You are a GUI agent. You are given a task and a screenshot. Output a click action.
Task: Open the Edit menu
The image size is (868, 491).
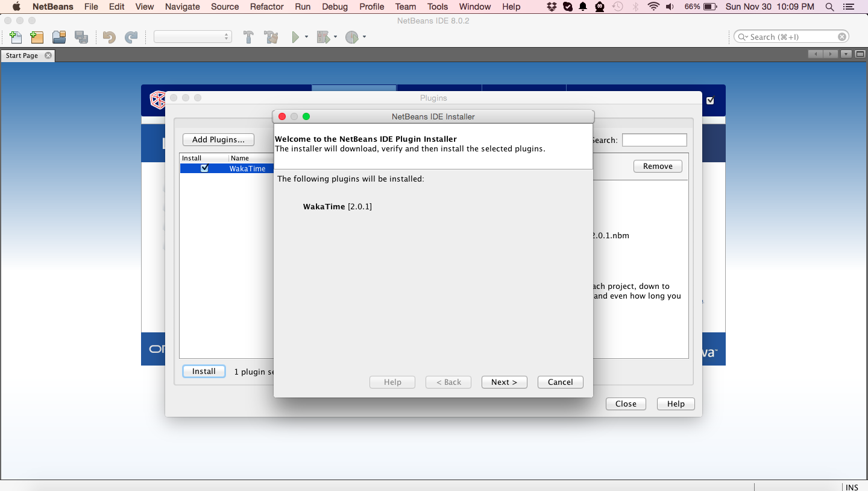pyautogui.click(x=117, y=7)
